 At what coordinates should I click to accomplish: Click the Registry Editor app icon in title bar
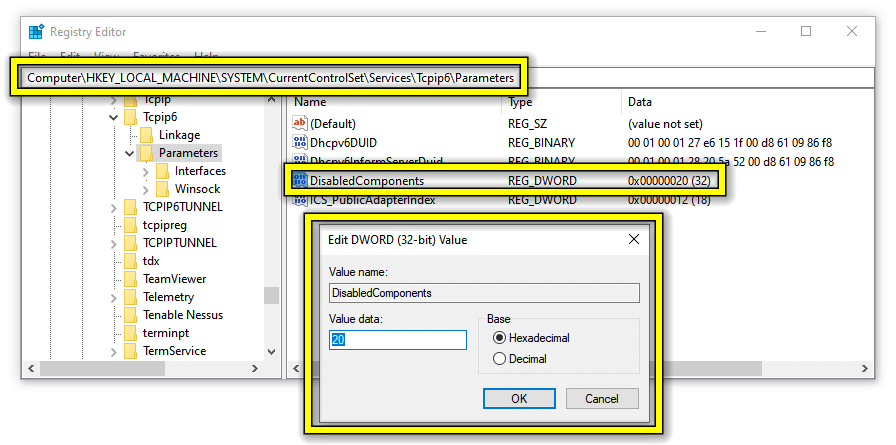coord(37,31)
